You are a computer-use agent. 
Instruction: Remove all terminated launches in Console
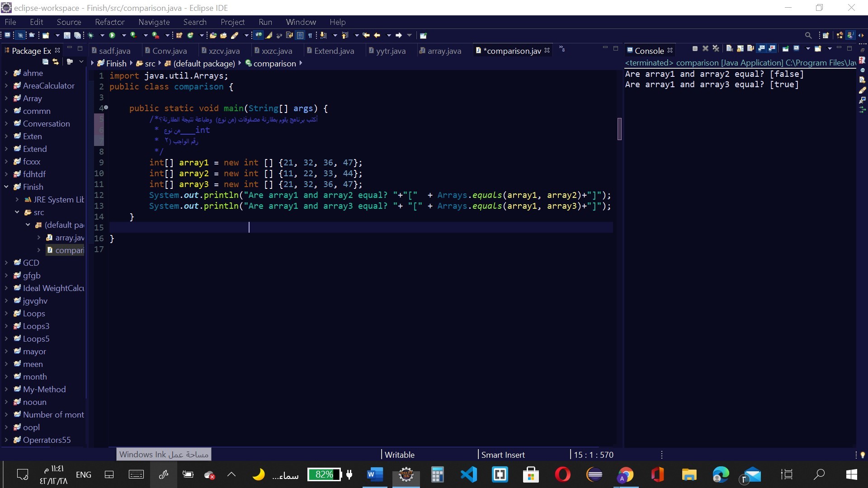pos(716,49)
